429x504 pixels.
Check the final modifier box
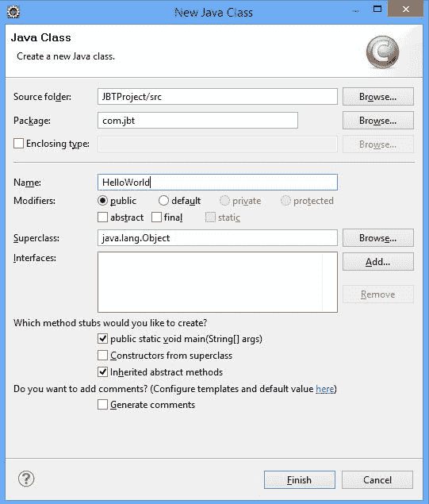pos(156,217)
